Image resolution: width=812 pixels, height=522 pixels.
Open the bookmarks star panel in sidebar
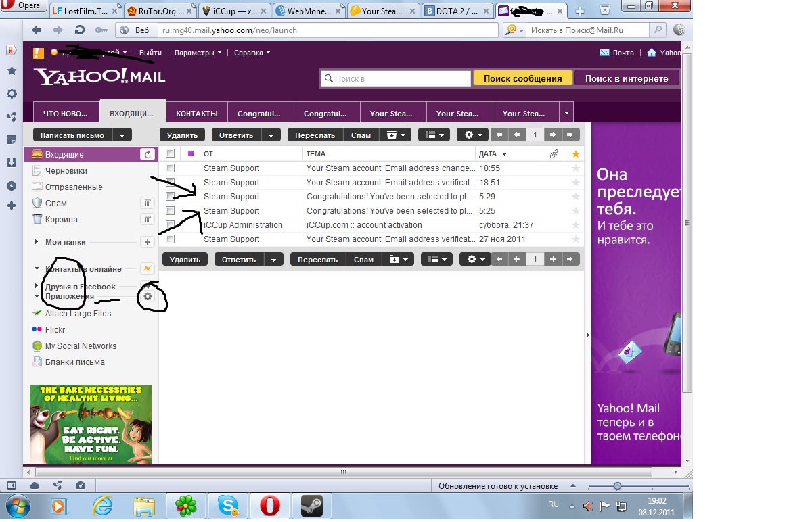[x=12, y=71]
